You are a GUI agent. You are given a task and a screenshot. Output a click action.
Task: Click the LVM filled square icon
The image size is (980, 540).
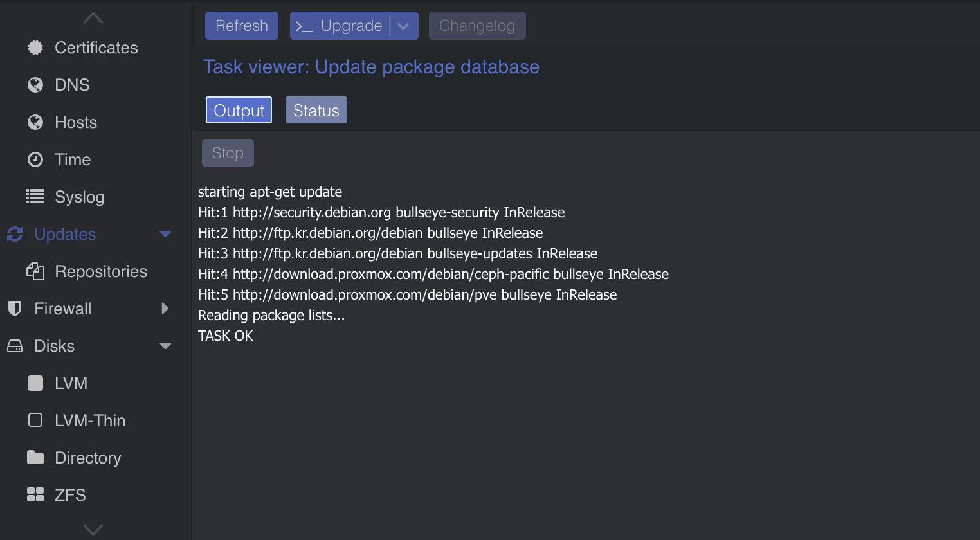35,383
